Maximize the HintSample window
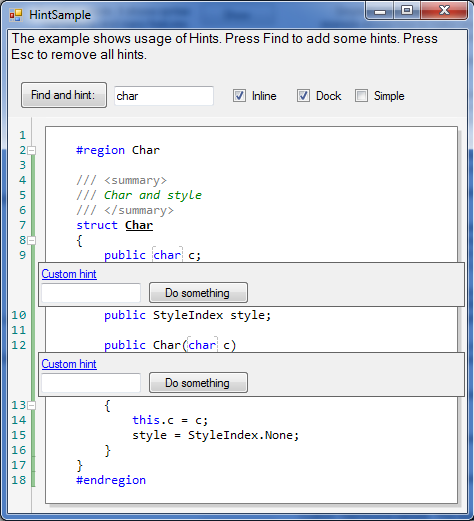This screenshot has width=474, height=521. (407, 11)
